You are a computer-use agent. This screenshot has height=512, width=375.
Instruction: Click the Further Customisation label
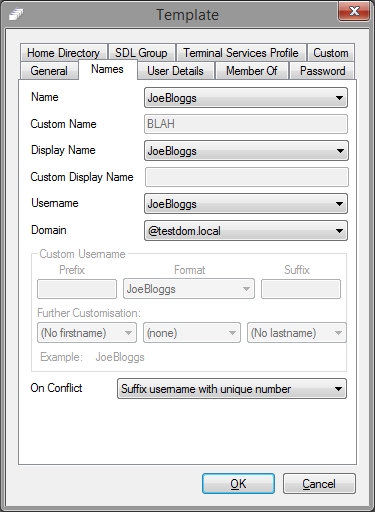click(89, 313)
